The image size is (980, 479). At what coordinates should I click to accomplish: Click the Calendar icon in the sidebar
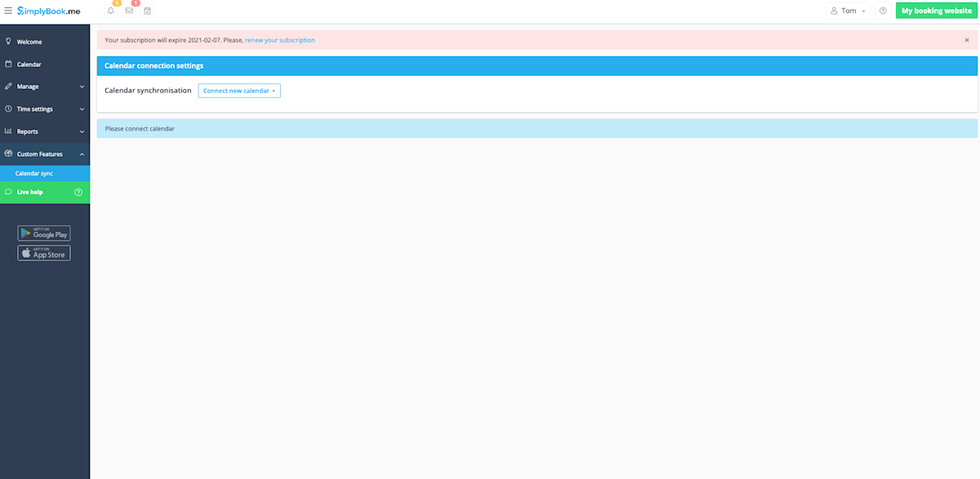coord(8,64)
